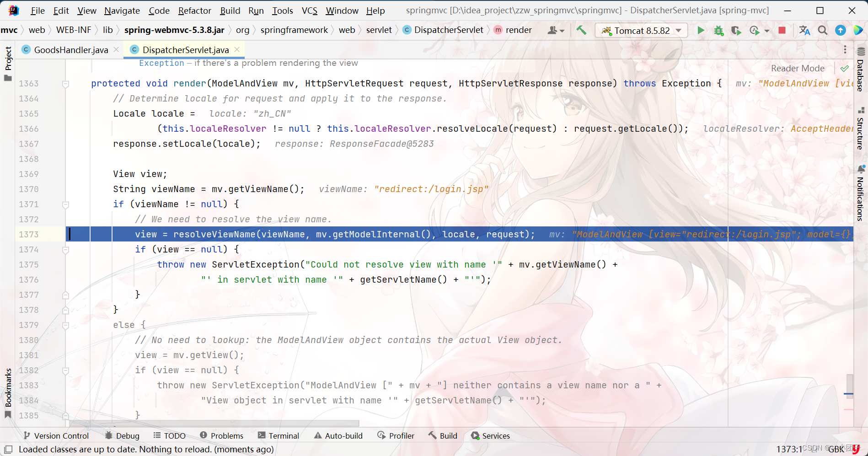Open the Translate icon in toolbar
Image resolution: width=868 pixels, height=456 pixels.
click(x=804, y=30)
